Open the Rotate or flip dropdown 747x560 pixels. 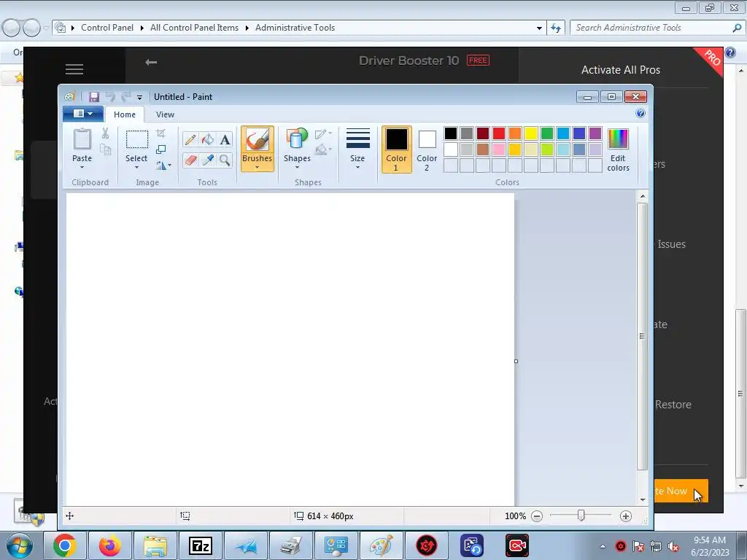(163, 166)
